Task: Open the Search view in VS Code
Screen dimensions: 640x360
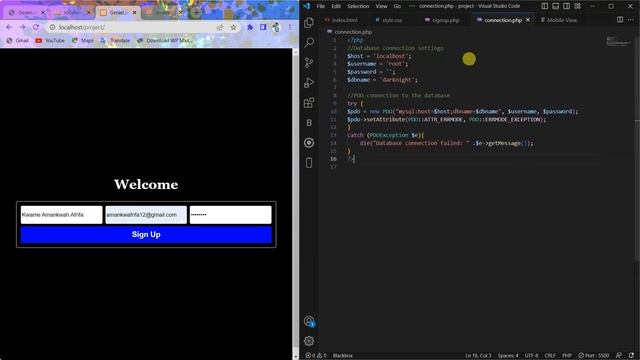Action: pos(309,42)
